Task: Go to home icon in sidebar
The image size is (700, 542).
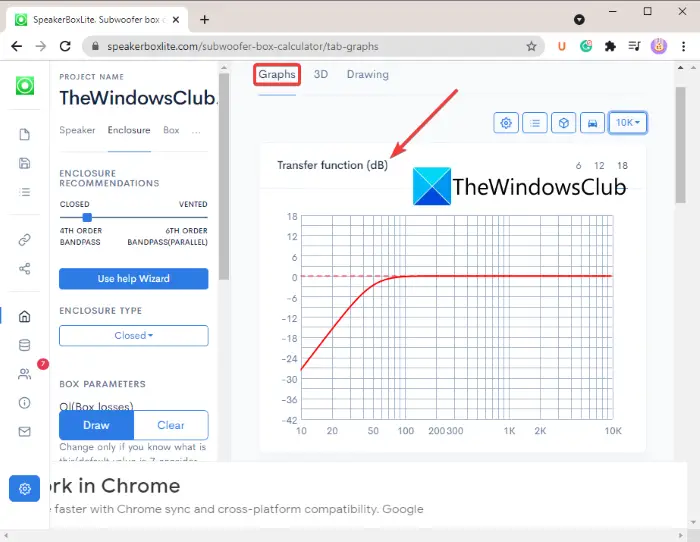Action: 25,316
